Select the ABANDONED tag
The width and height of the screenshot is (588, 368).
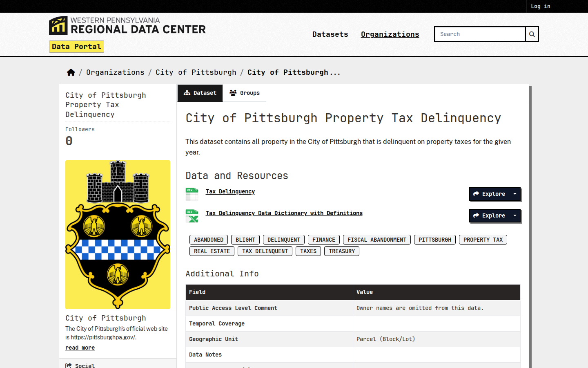209,240
